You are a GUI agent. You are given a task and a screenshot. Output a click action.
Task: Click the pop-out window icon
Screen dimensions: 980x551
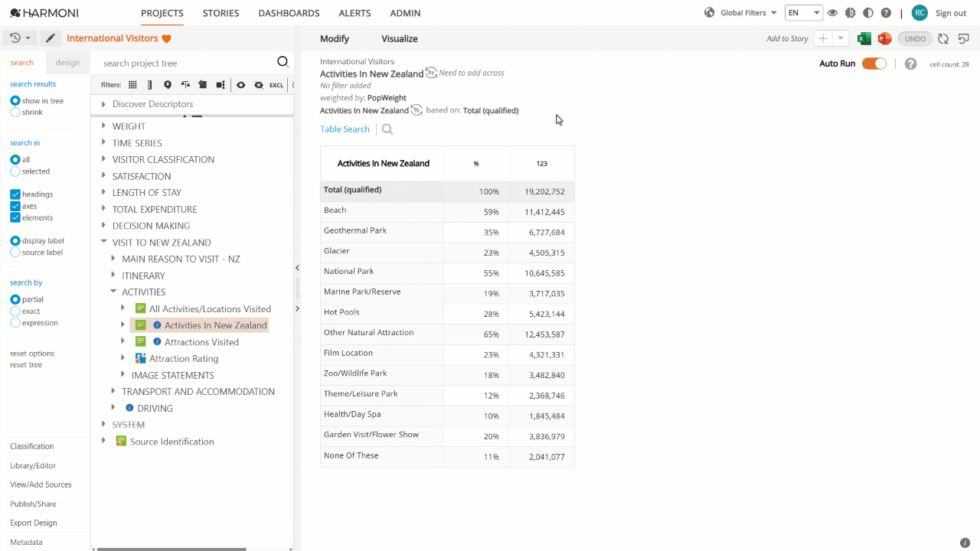pos(964,38)
